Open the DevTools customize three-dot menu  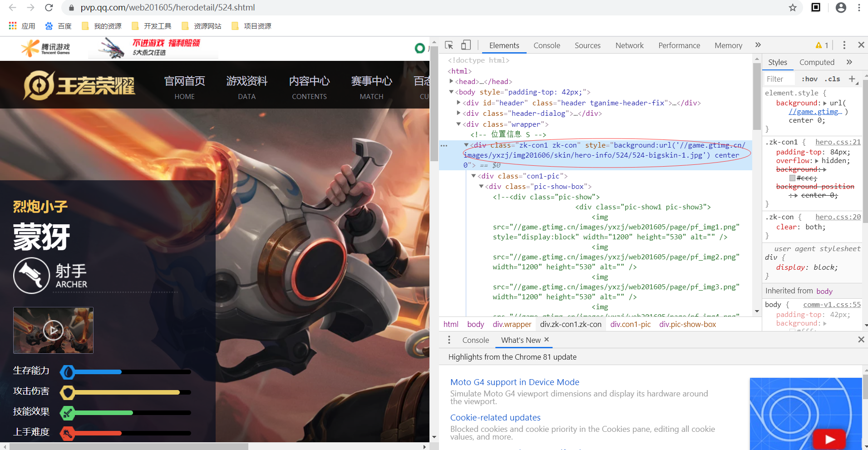click(x=844, y=45)
